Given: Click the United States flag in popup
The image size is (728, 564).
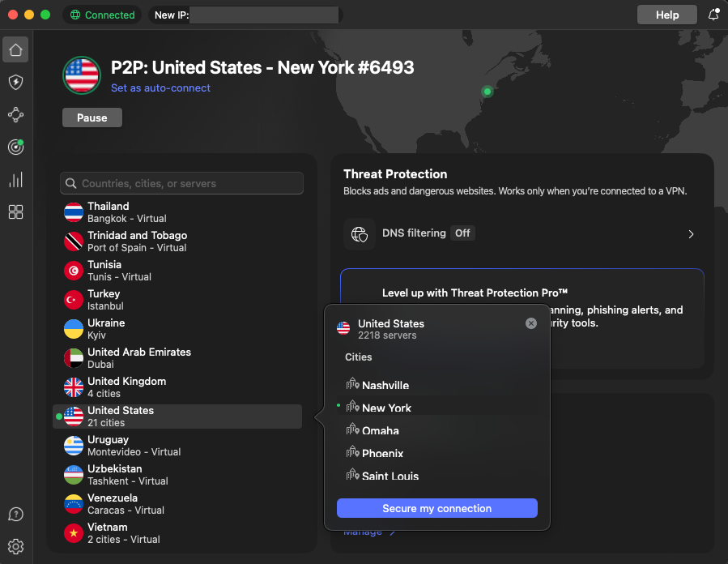Looking at the screenshot, I should 343,328.
